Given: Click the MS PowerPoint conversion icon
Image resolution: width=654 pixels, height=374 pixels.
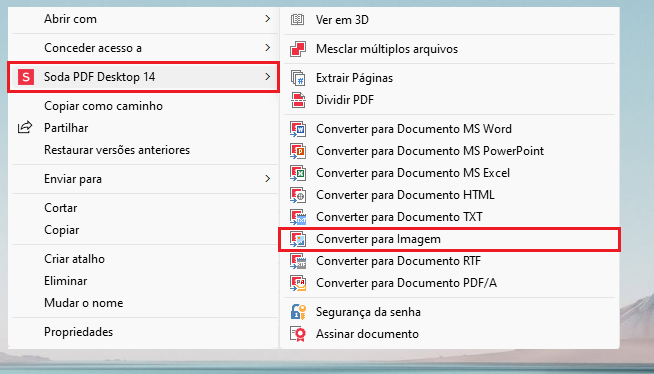Looking at the screenshot, I should click(x=298, y=151).
